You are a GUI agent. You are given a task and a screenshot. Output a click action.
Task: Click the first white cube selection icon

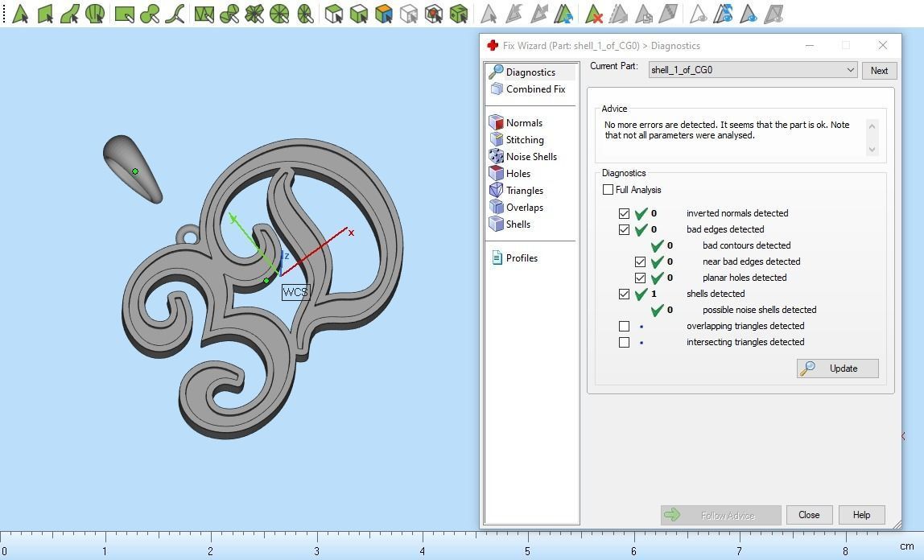click(334, 14)
